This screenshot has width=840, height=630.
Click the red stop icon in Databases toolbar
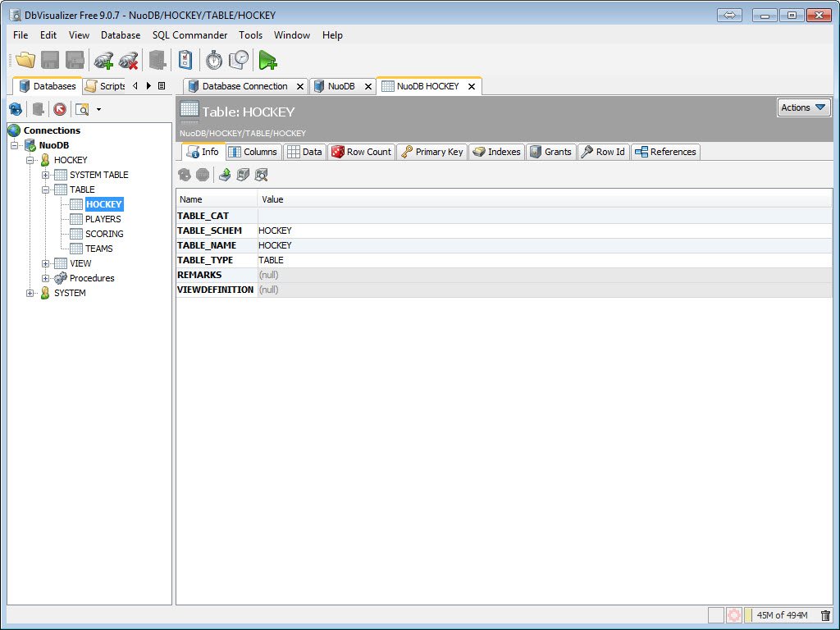point(60,109)
